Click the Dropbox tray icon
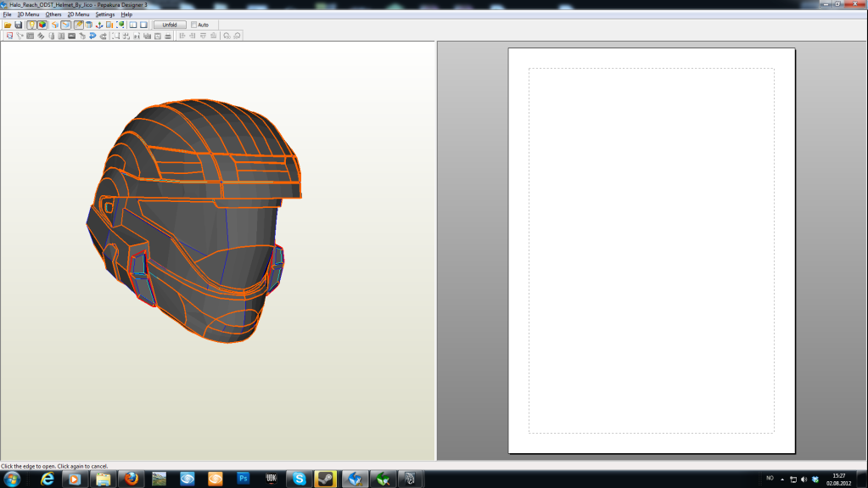Screen dimensions: 868x488 coord(815,480)
